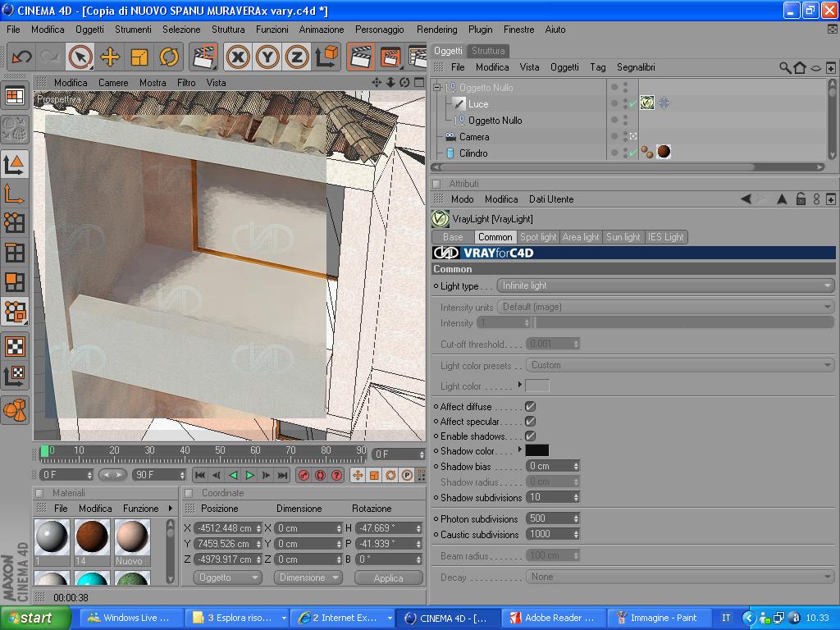Select the Rotate tool
Viewport: 840px width, 630px height.
coord(169,57)
